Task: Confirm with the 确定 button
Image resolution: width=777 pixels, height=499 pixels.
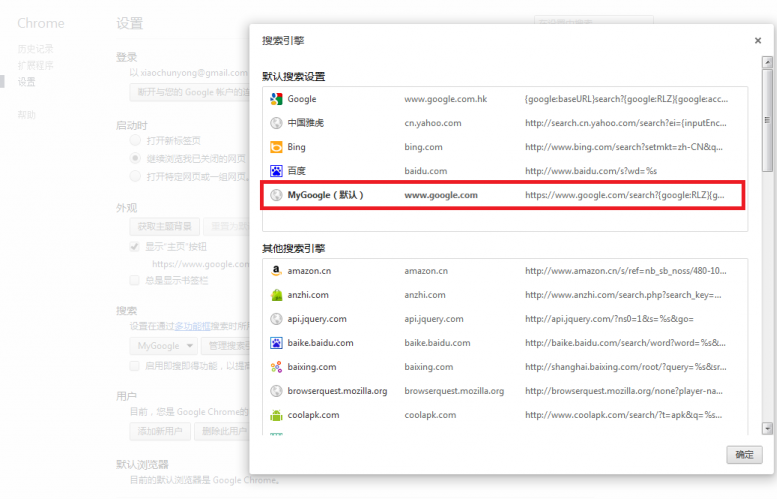Action: click(744, 454)
